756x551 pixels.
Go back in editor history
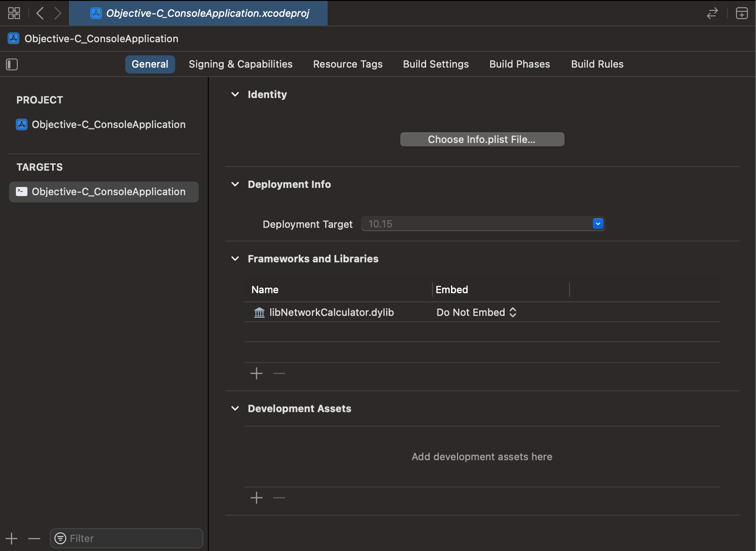(40, 13)
